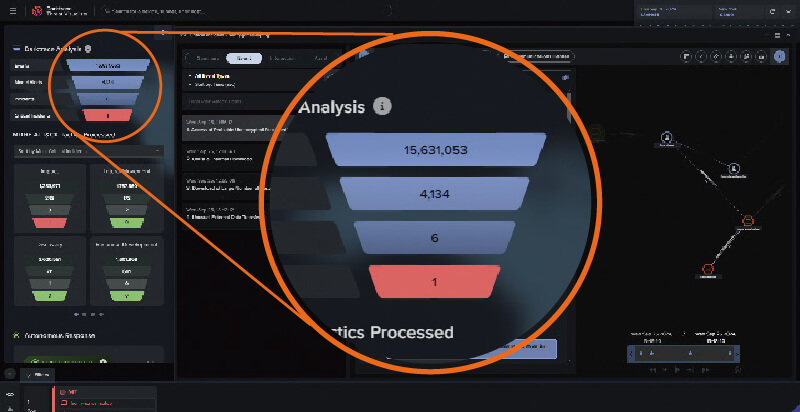Select the highlighted second tab in the incident panel

pos(244,58)
